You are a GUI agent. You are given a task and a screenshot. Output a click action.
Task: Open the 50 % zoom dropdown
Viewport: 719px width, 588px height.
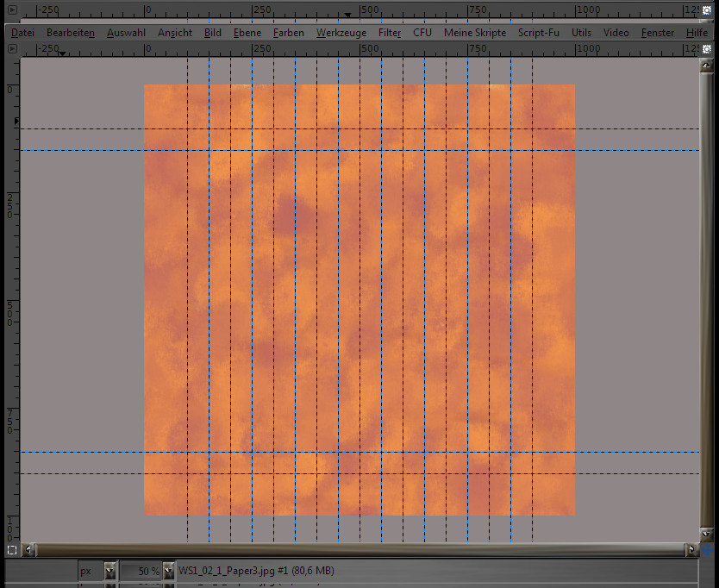coord(166,571)
